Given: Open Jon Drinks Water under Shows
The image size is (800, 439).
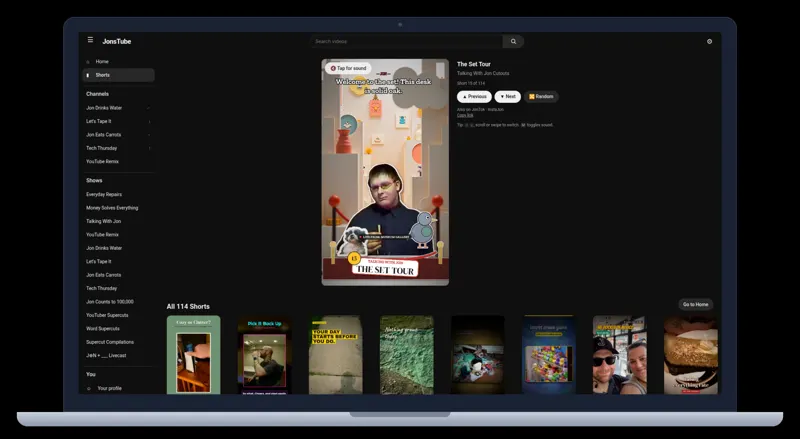Looking at the screenshot, I should 104,248.
